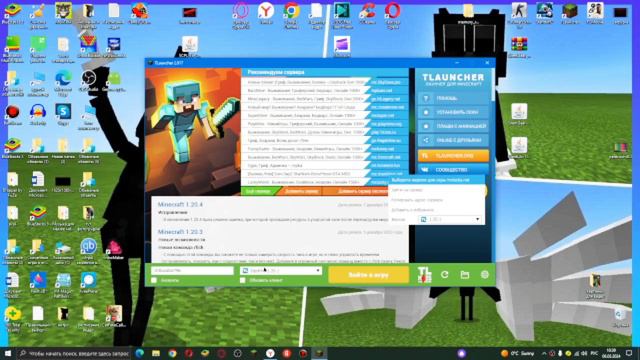Open the Google Chrome desktop shortcut

pyautogui.click(x=291, y=11)
